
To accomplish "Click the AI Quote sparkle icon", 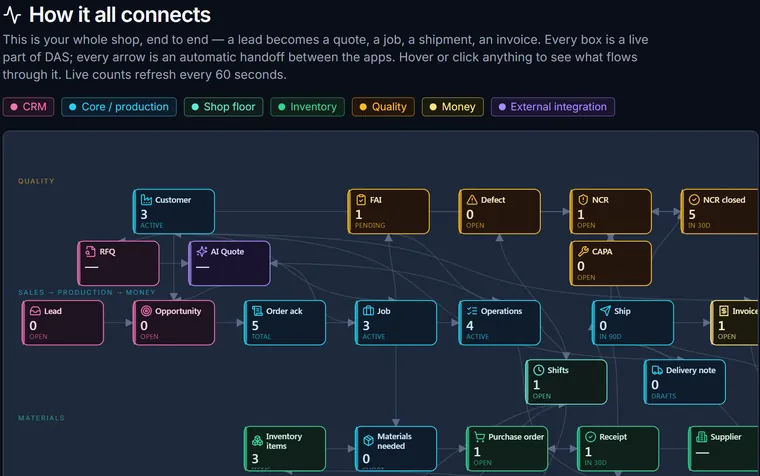I will pyautogui.click(x=202, y=252).
